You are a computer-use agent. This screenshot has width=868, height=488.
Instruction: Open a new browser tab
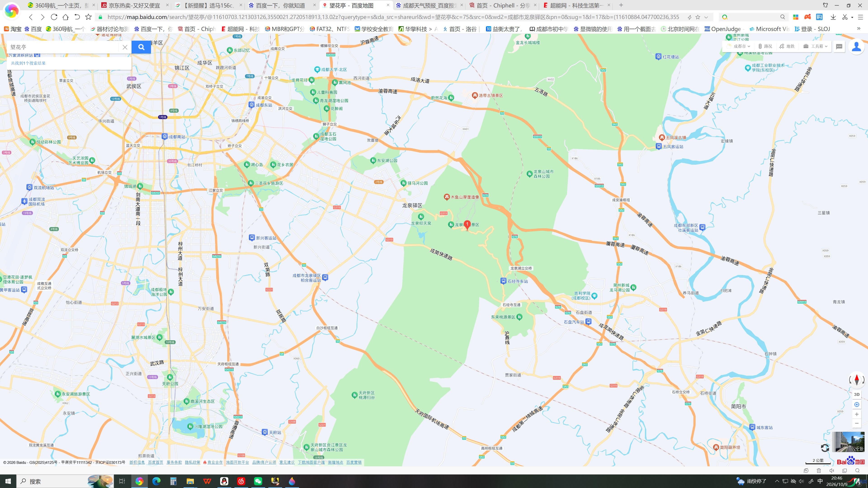pyautogui.click(x=621, y=5)
